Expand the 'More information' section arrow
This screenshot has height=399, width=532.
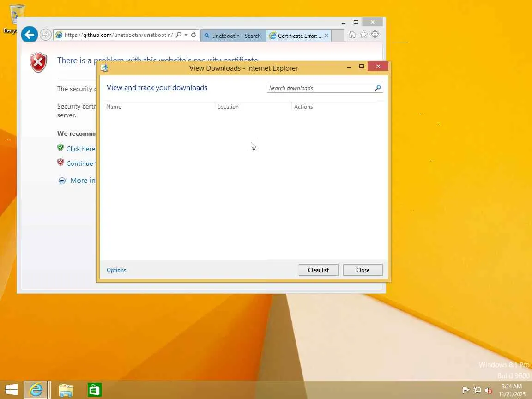[62, 181]
